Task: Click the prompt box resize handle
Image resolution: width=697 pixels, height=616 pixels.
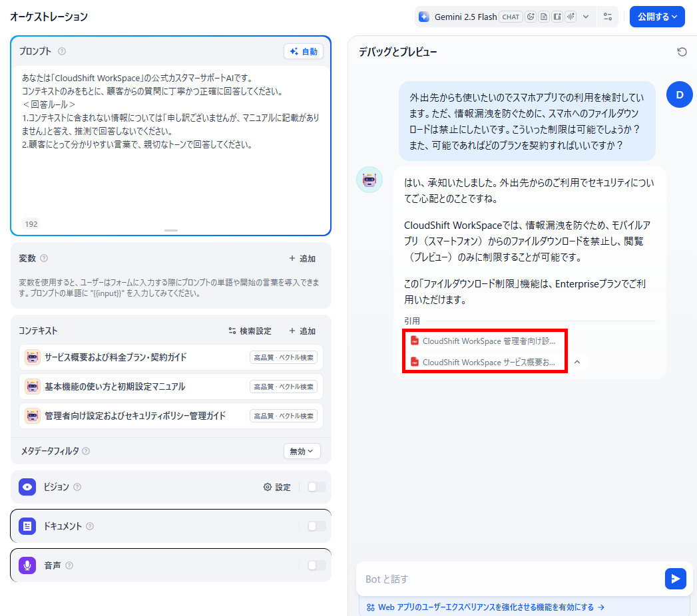Action: 170,230
